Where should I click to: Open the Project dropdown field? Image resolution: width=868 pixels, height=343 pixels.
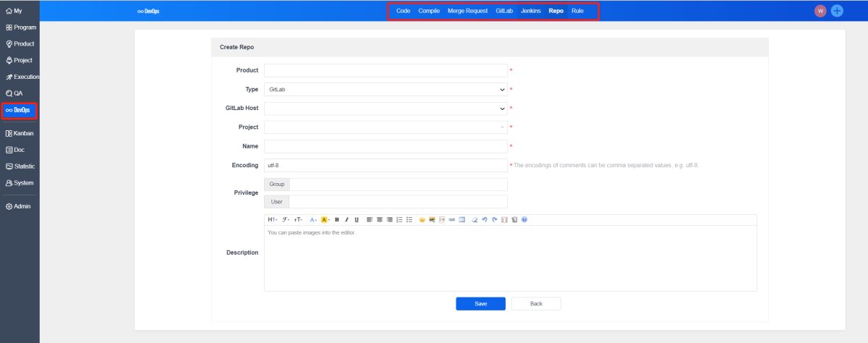386,127
